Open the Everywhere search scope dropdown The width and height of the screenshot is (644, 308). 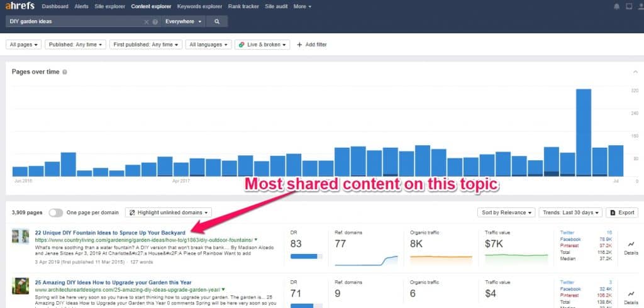(184, 21)
